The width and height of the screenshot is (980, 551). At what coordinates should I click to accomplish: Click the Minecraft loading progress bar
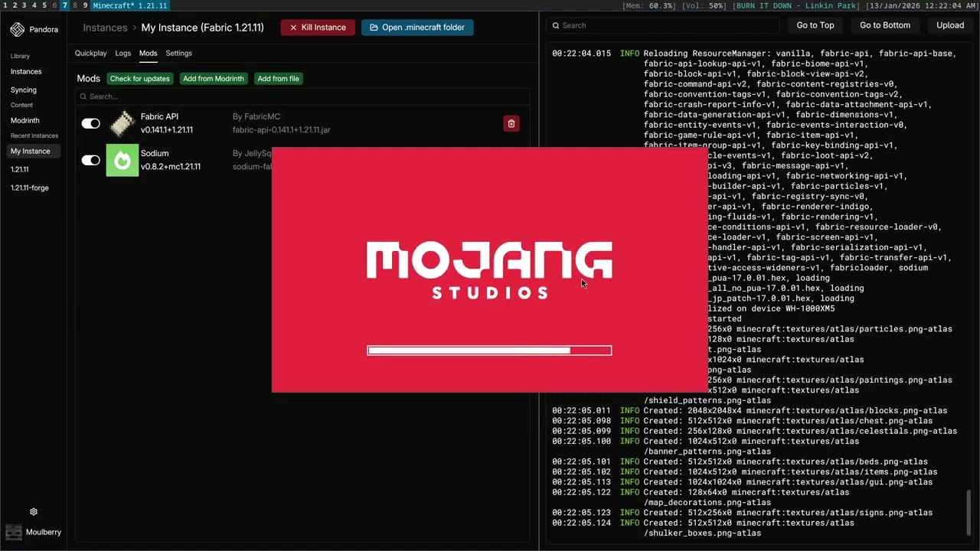(489, 350)
